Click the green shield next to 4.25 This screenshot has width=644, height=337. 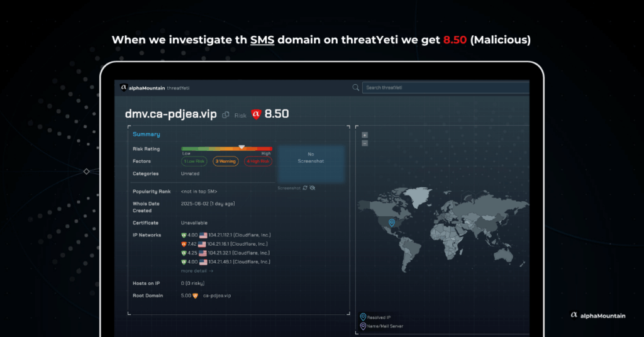(x=184, y=253)
